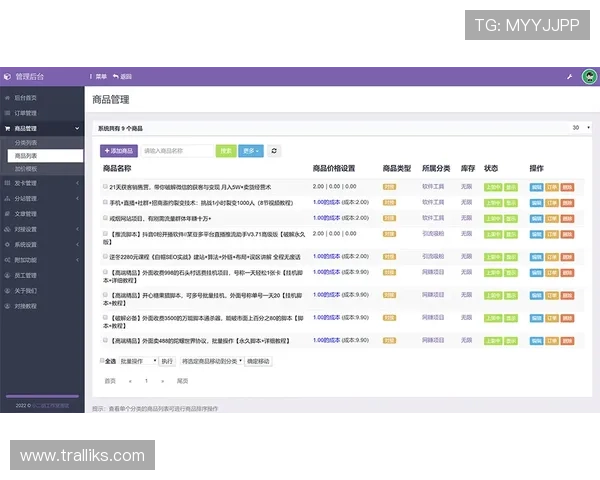The width and height of the screenshot is (600, 480).
Task: Open the 更多 dropdown button
Action: coord(252,151)
